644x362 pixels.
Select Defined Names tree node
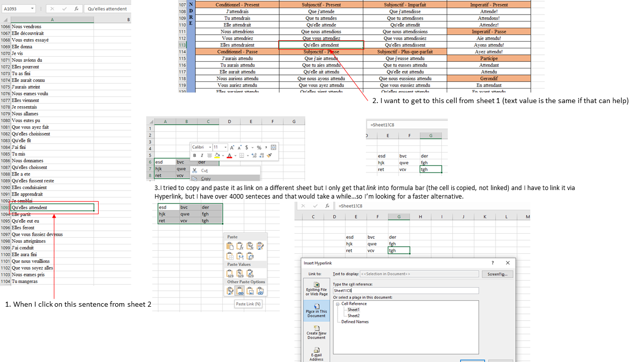pyautogui.click(x=355, y=322)
